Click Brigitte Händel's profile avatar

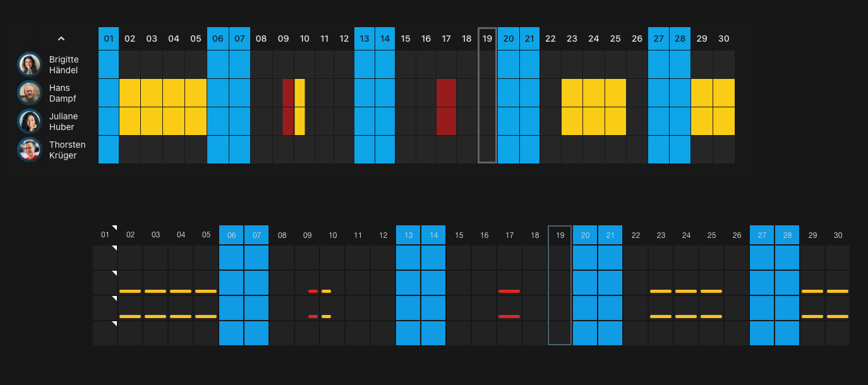click(x=28, y=64)
